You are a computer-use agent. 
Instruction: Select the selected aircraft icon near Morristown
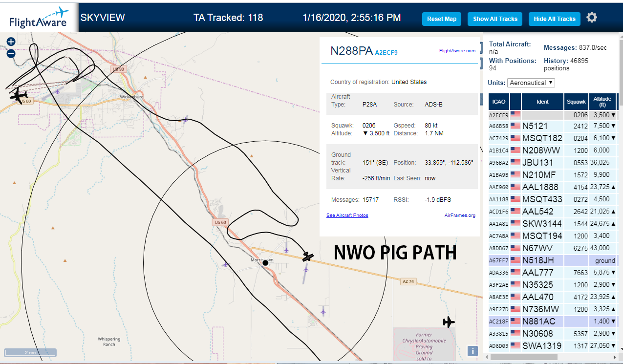pos(307,256)
